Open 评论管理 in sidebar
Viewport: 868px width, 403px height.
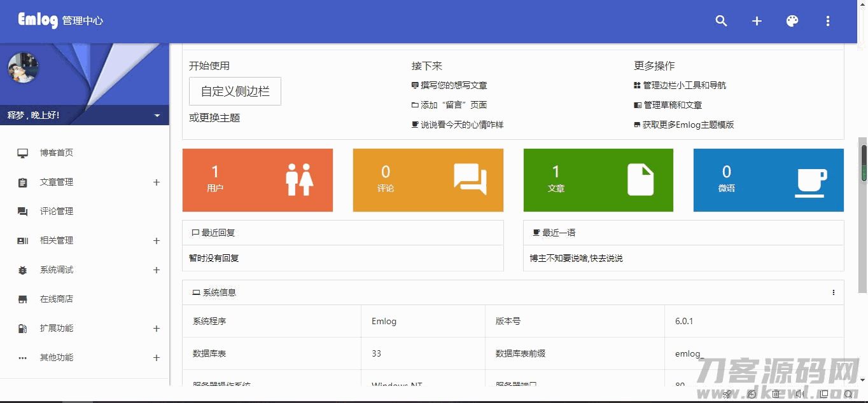point(56,211)
